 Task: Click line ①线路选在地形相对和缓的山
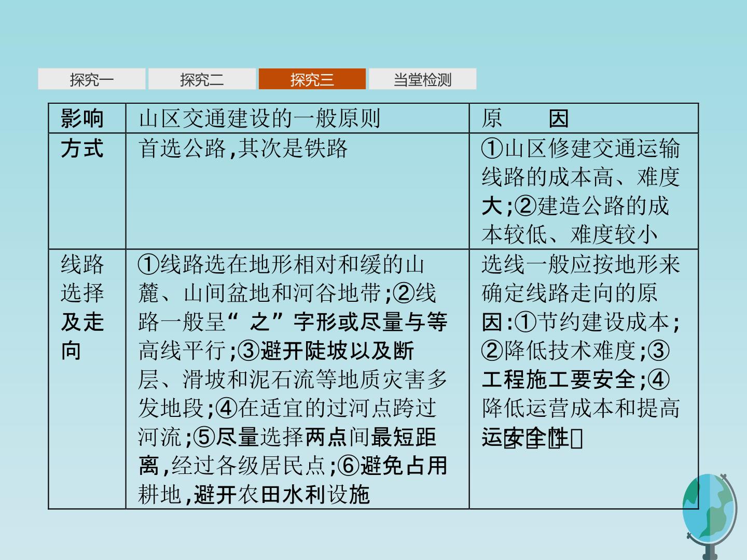point(282,264)
